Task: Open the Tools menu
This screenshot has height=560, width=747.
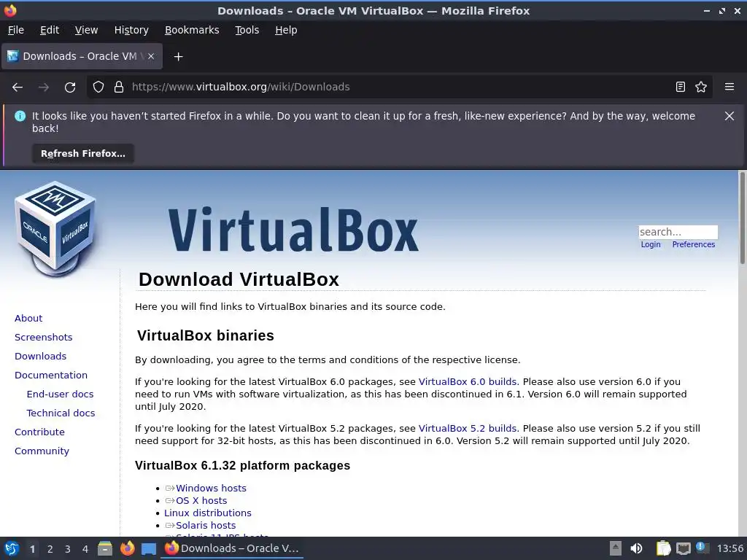Action: point(247,30)
